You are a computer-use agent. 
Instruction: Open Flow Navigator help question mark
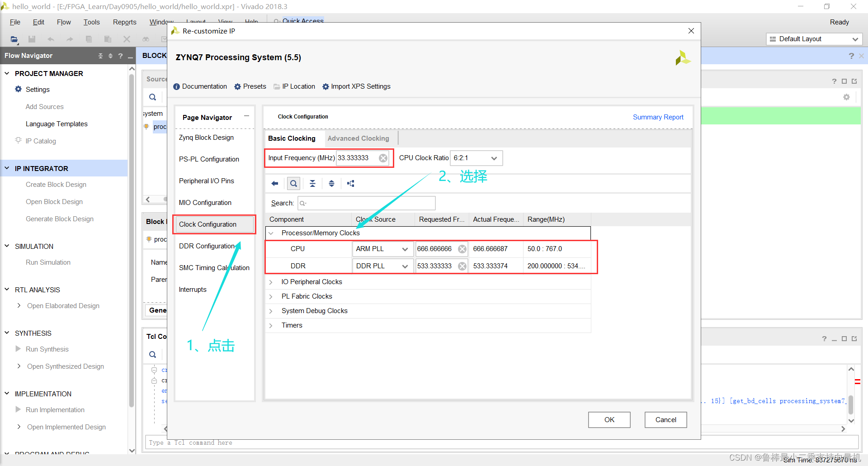(x=120, y=56)
